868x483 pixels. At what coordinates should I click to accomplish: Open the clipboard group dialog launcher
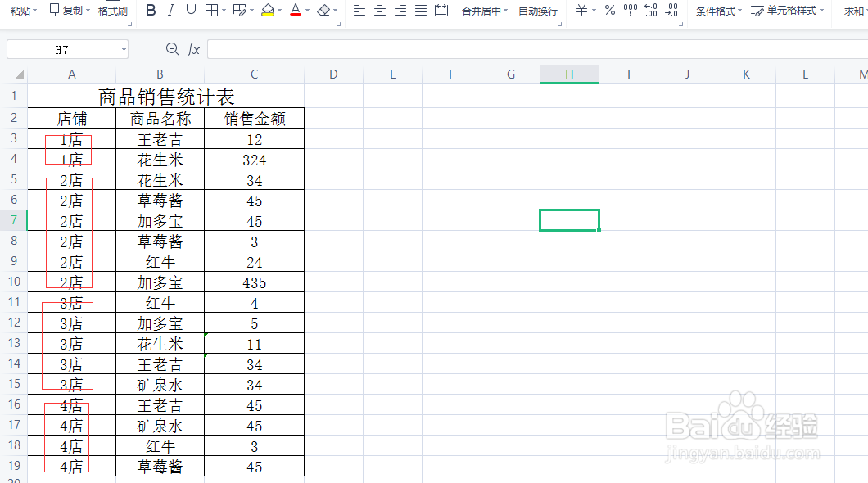click(130, 25)
